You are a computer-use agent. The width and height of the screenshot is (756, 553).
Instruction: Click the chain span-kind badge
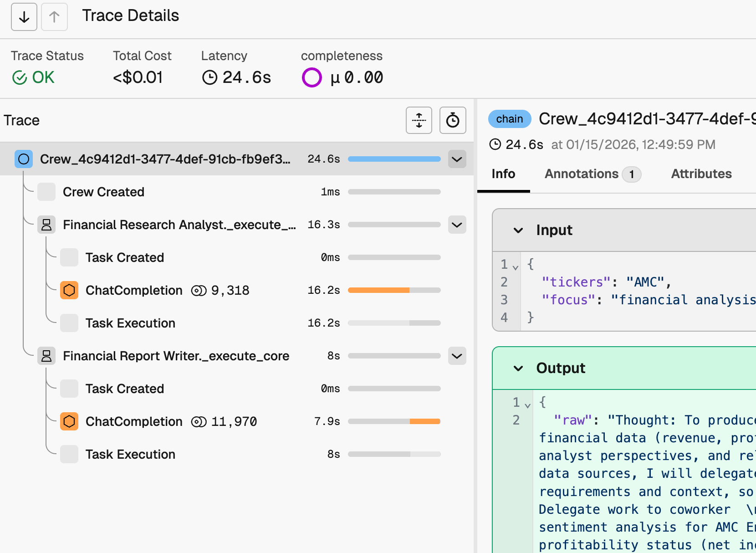pos(510,119)
